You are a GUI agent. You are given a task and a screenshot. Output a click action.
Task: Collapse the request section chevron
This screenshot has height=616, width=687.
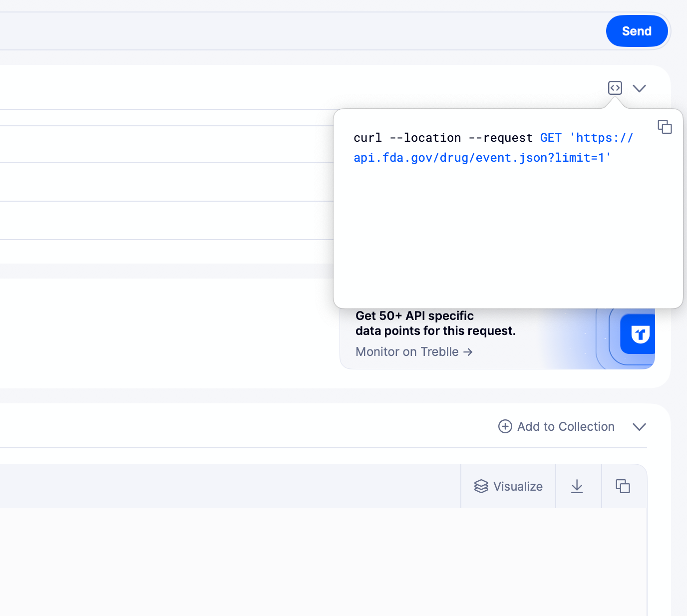639,88
